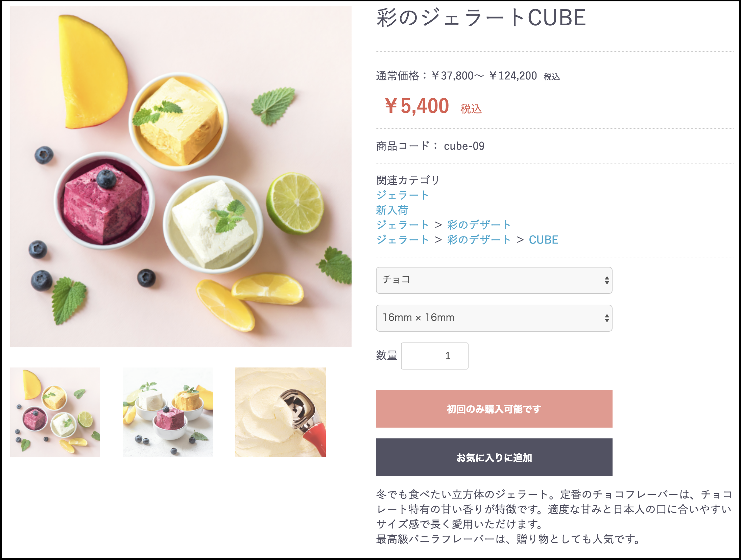Click the お気に入りに追加 button

494,457
